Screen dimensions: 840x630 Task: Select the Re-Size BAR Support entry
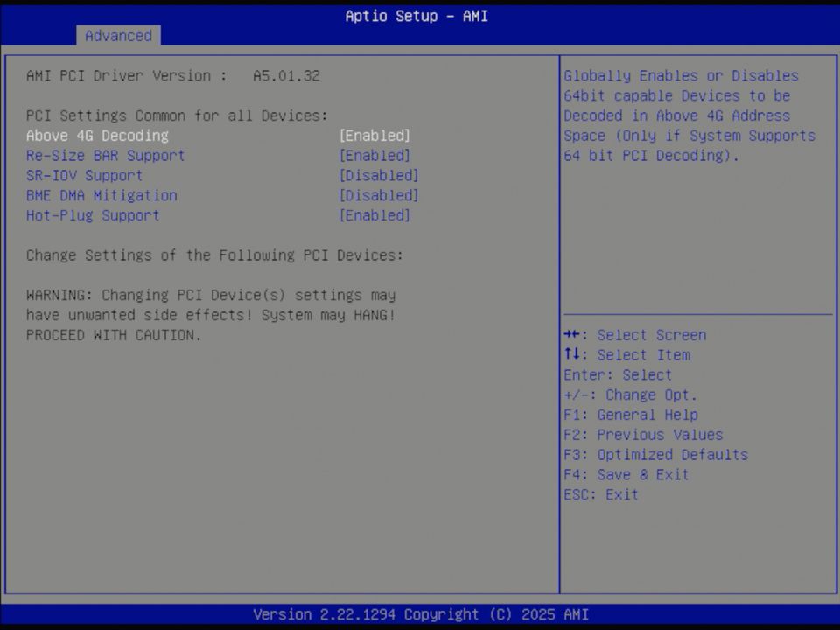point(105,156)
